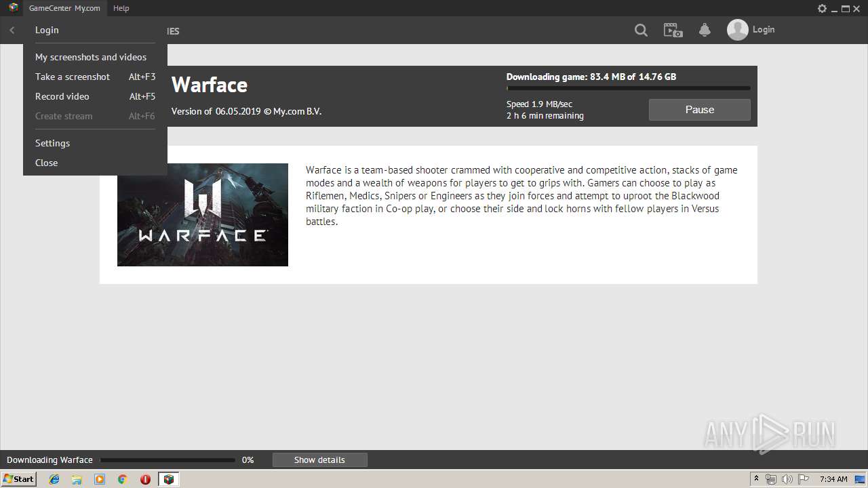Click the Speed 1.9 MB/sec text
Viewport: 868px width, 488px height.
[539, 104]
